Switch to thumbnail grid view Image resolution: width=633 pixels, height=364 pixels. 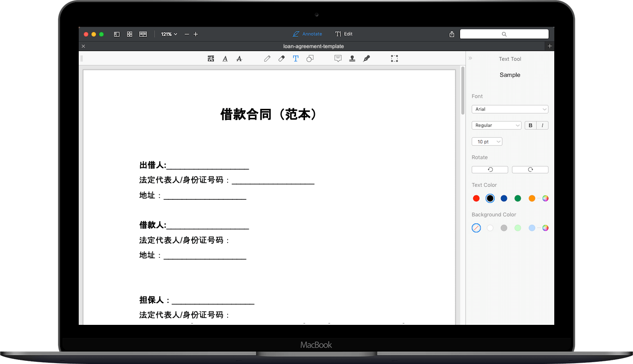tap(130, 34)
